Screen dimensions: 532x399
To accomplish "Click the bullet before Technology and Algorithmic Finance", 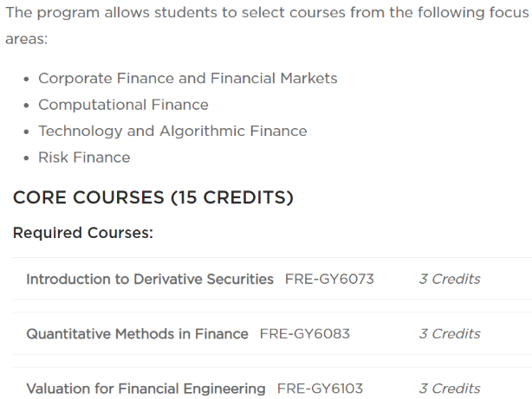I will tap(27, 131).
